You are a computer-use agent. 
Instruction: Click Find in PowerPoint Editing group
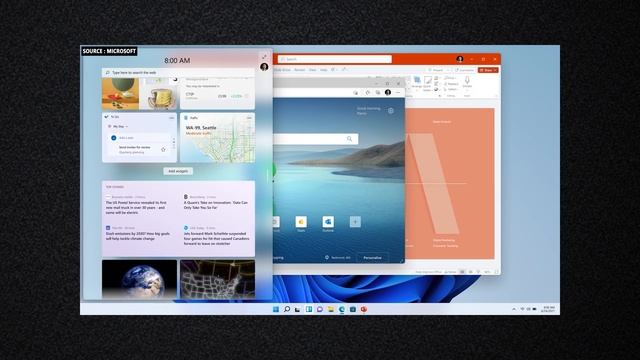click(x=451, y=78)
